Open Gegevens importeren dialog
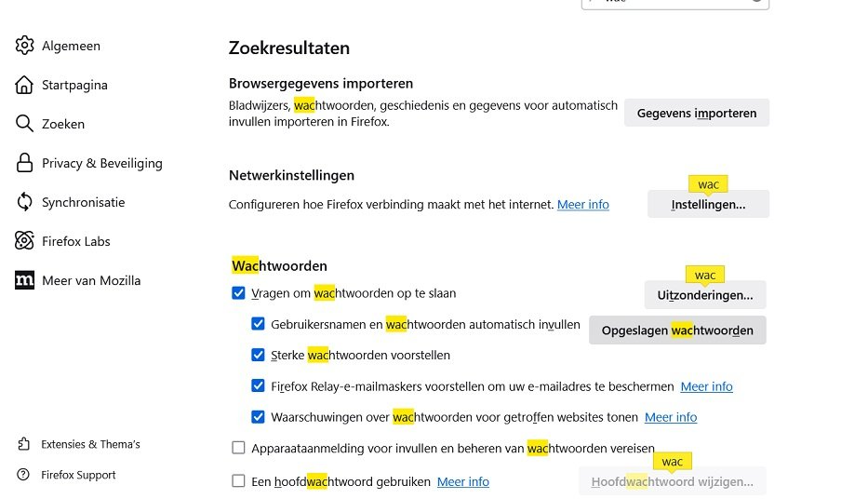The height and width of the screenshot is (499, 868). click(x=696, y=114)
